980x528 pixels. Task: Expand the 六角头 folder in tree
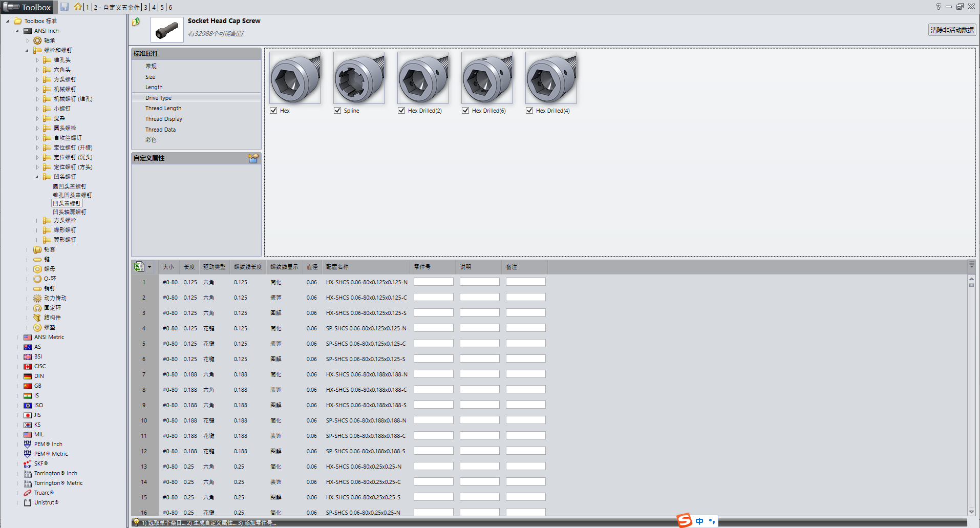coord(37,70)
